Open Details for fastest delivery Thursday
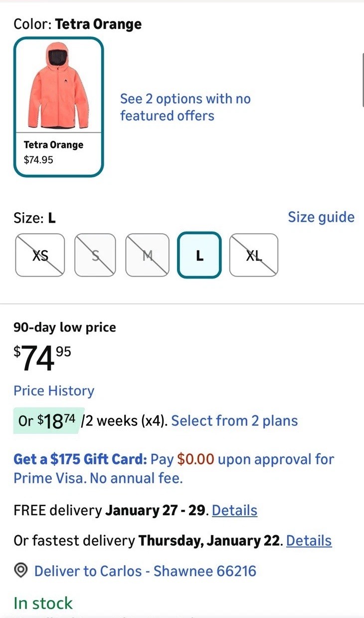Image resolution: width=364 pixels, height=618 pixels. (309, 541)
